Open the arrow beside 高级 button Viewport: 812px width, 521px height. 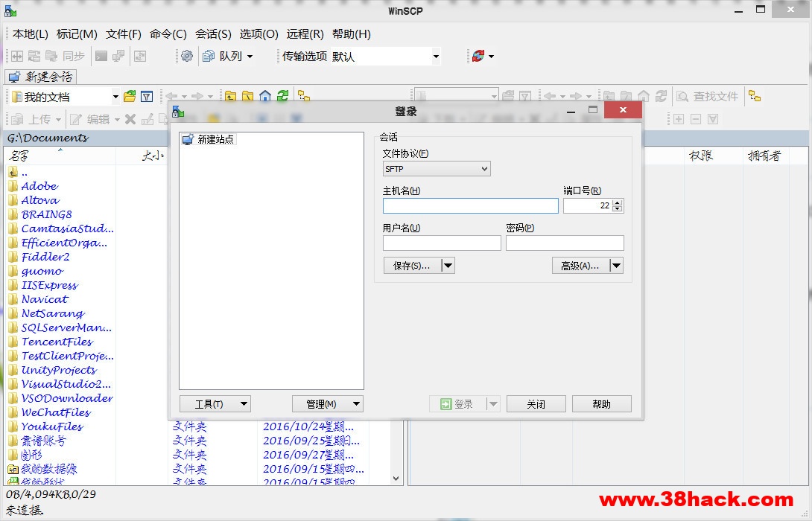pyautogui.click(x=616, y=266)
